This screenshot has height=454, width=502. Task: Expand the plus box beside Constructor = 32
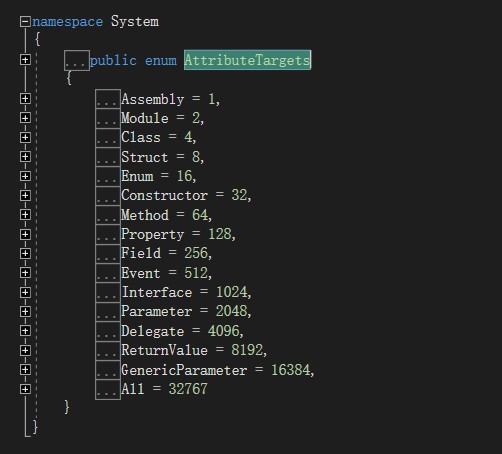[x=25, y=195]
